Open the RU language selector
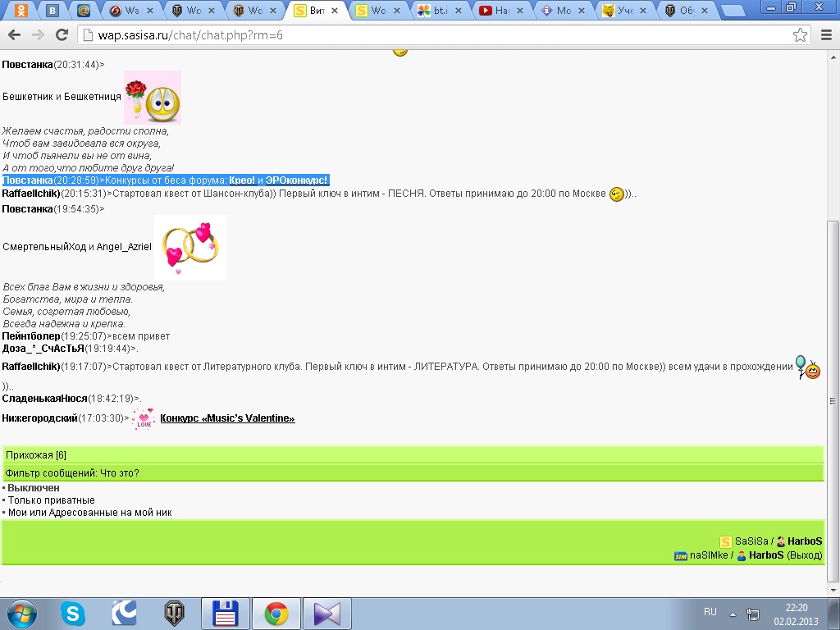The width and height of the screenshot is (840, 630). 710,612
